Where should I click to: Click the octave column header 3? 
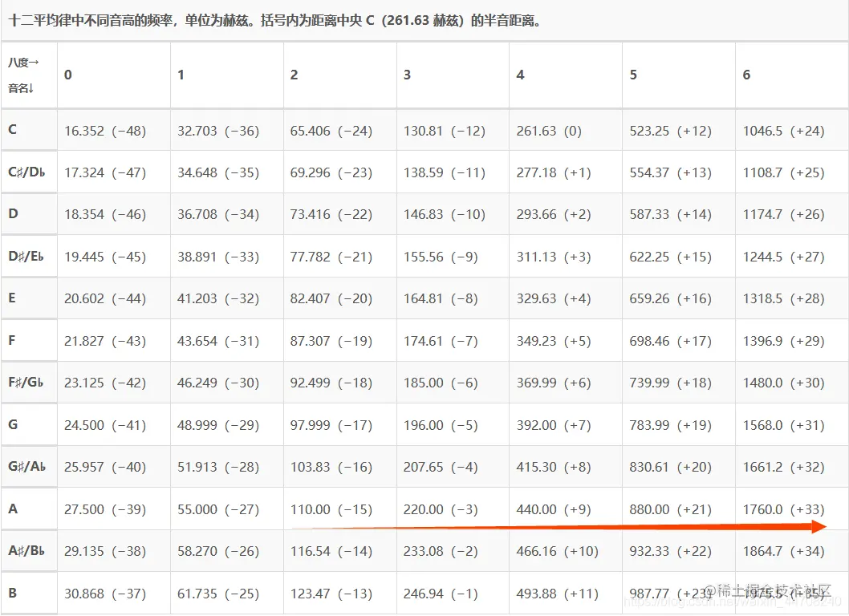[x=453, y=75]
